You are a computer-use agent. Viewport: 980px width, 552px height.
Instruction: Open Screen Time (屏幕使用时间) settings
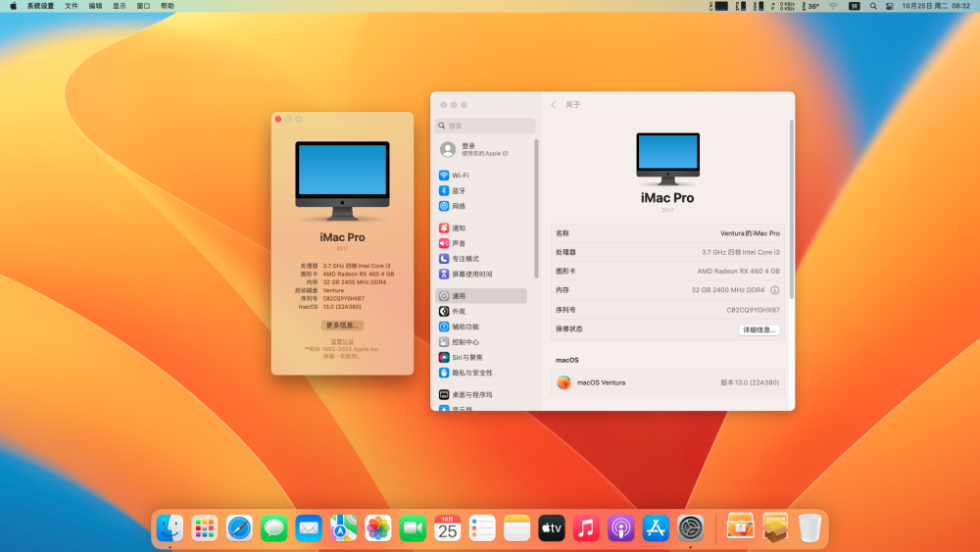481,274
